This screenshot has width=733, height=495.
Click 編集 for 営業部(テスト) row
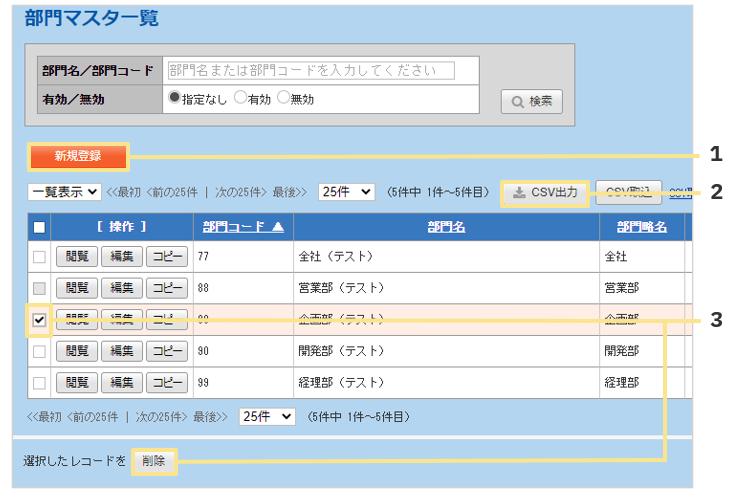[x=121, y=289]
